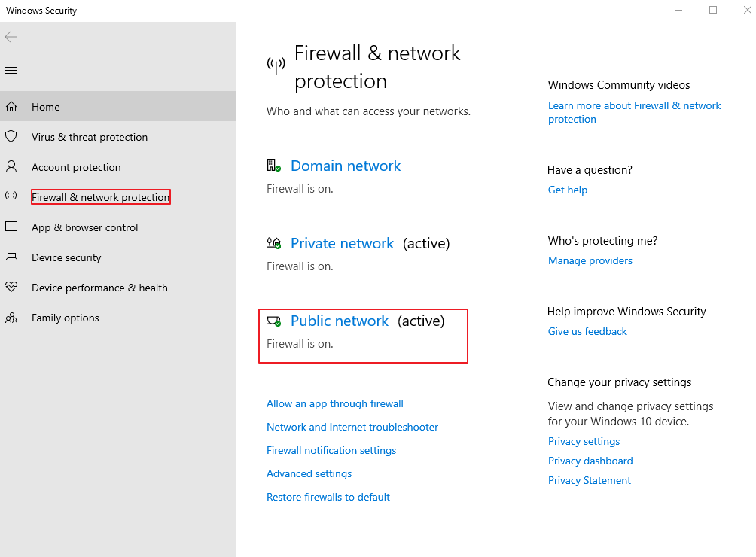Open Firewall notification settings
Image resolution: width=756 pixels, height=557 pixels.
click(331, 450)
